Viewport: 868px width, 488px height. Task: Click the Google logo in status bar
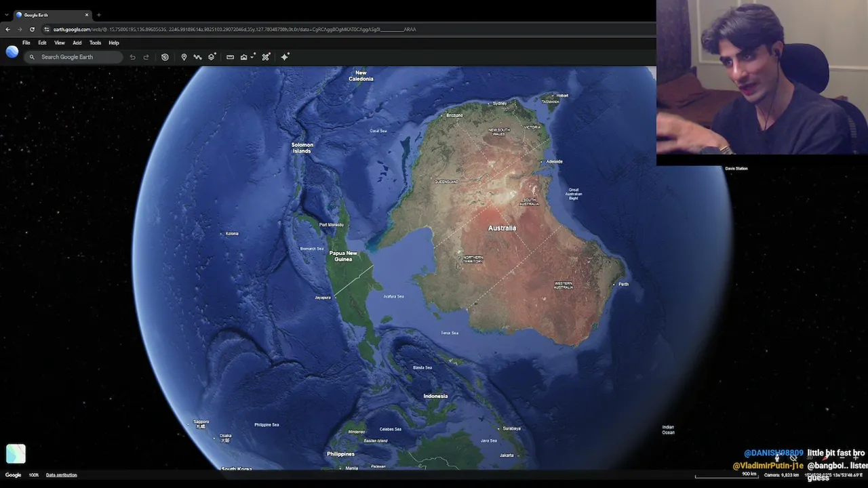(14, 475)
